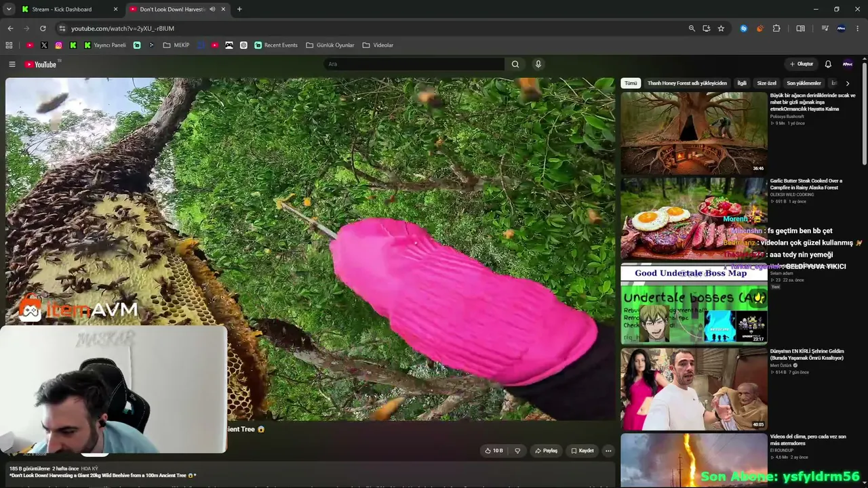The width and height of the screenshot is (868, 488).
Task: Install the page as an app
Action: point(707,28)
